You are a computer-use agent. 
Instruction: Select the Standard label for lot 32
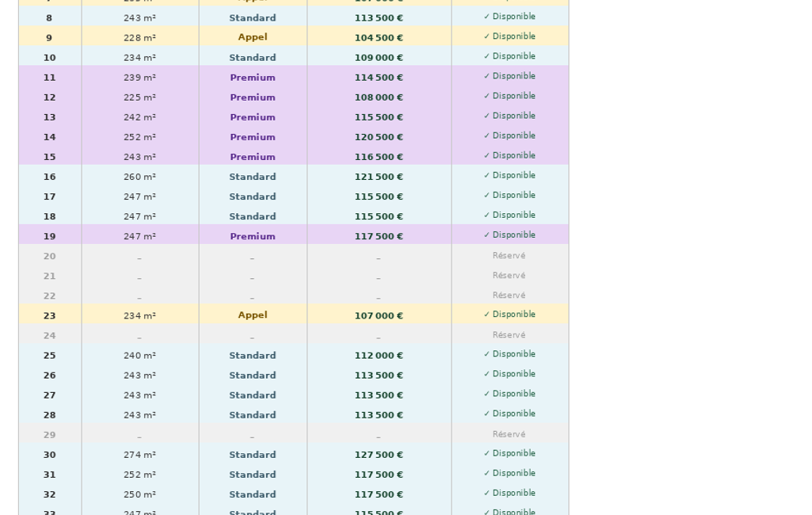coord(253,494)
